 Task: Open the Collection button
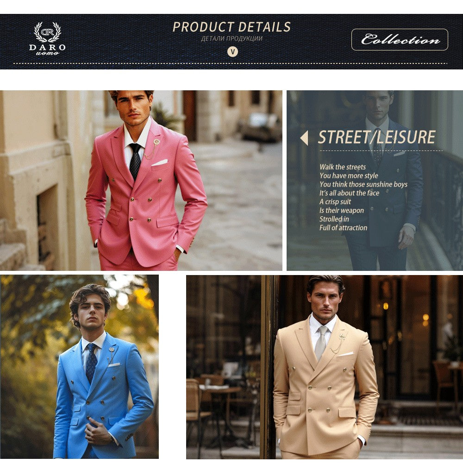(x=400, y=39)
